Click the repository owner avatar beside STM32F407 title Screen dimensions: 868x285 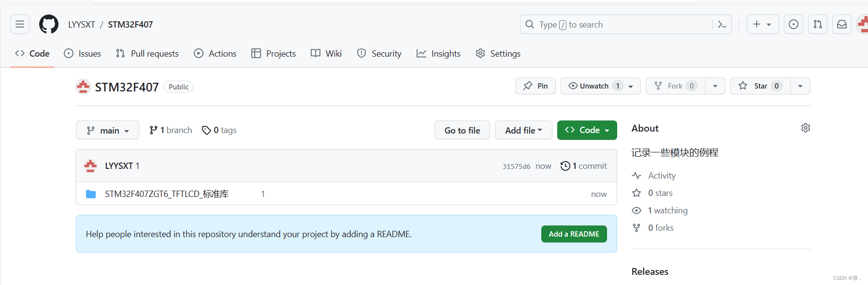pyautogui.click(x=83, y=87)
